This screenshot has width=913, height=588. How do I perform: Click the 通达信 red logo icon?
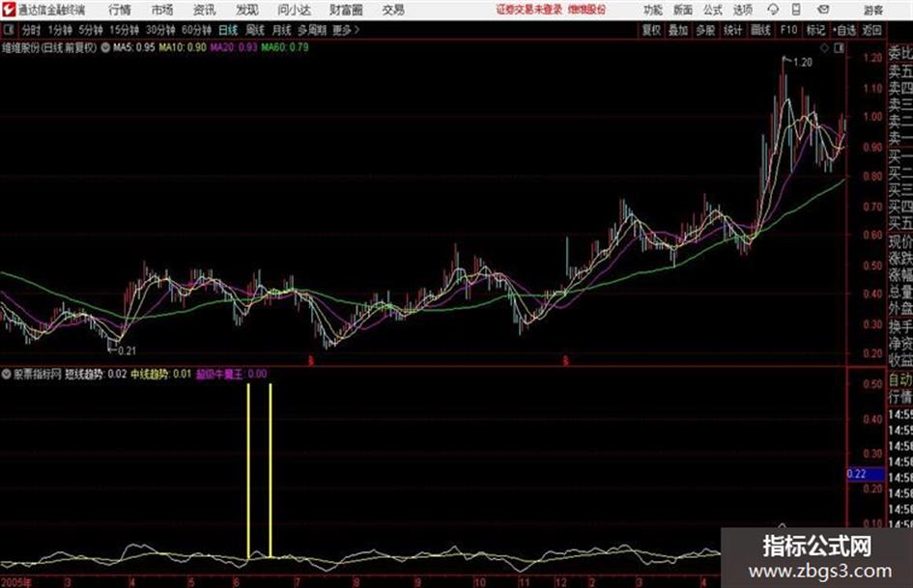point(8,10)
